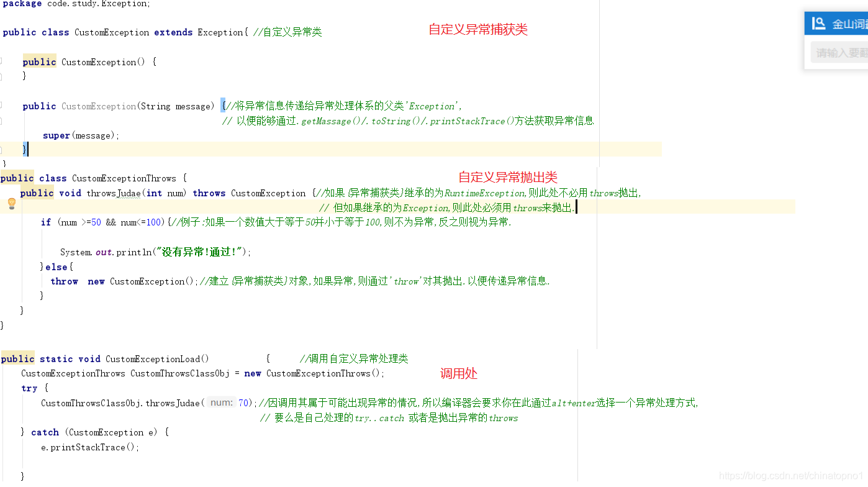Click 'printStackTrace()' in the green comment
868x487 pixels.
tap(472, 121)
